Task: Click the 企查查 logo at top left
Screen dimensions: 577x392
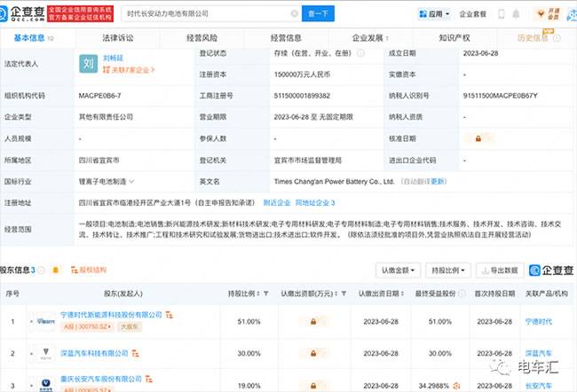Action: pos(31,14)
